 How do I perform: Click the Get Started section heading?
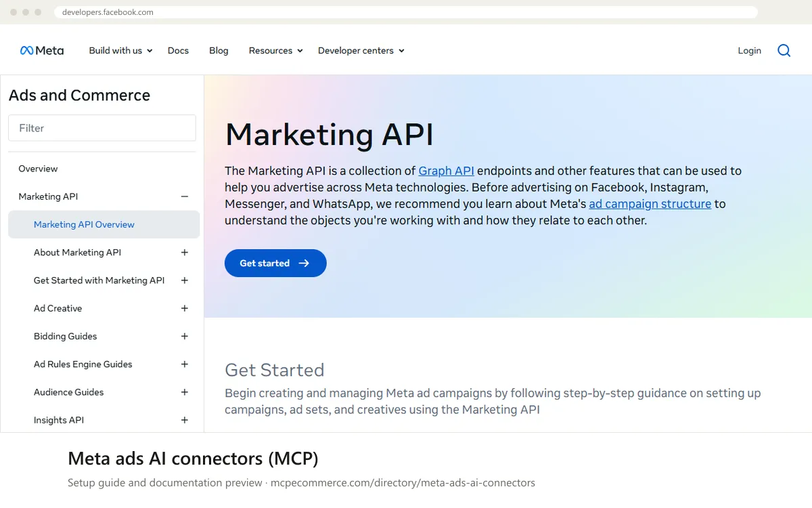pyautogui.click(x=274, y=370)
